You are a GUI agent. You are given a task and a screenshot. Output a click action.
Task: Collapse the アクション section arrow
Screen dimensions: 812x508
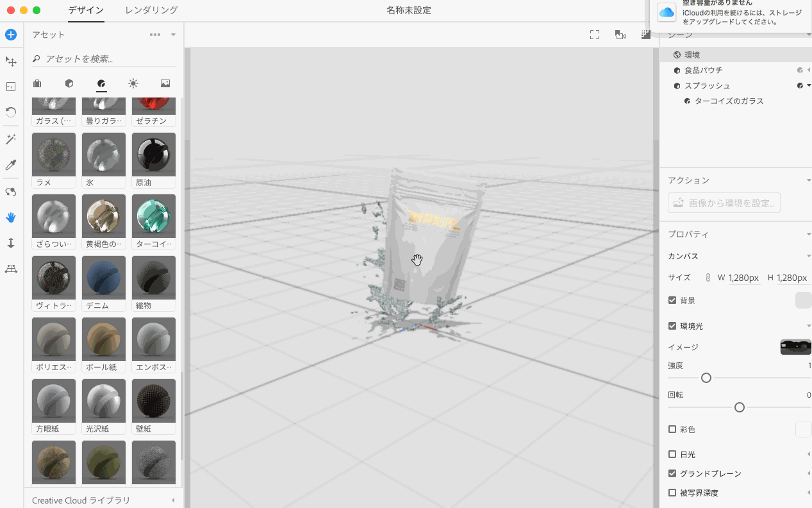808,180
